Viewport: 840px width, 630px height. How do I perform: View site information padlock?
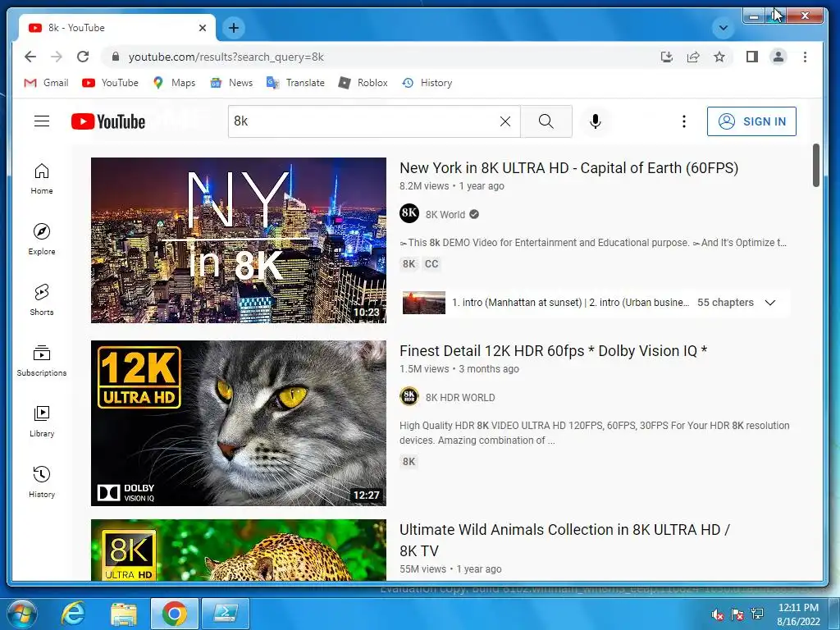[x=115, y=57]
